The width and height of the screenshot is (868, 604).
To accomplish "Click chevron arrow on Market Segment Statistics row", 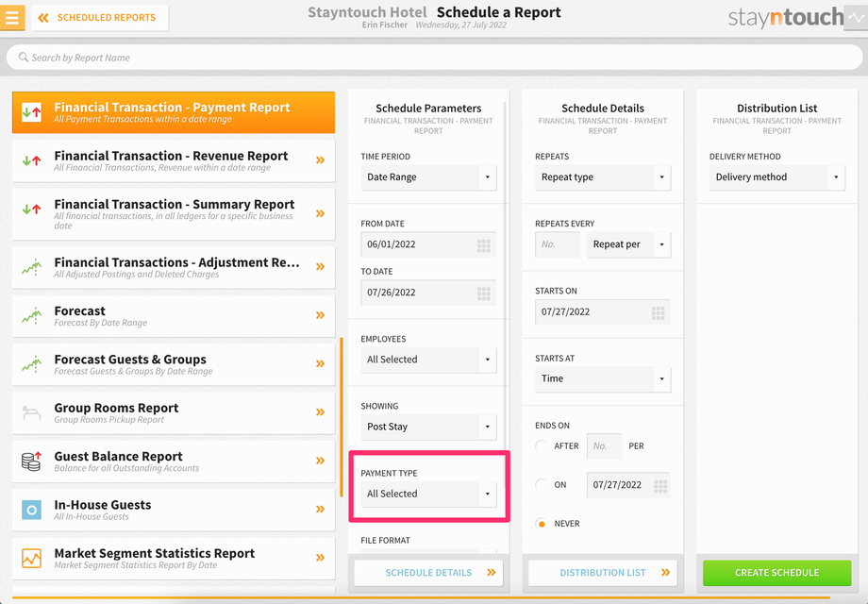I will (x=320, y=558).
